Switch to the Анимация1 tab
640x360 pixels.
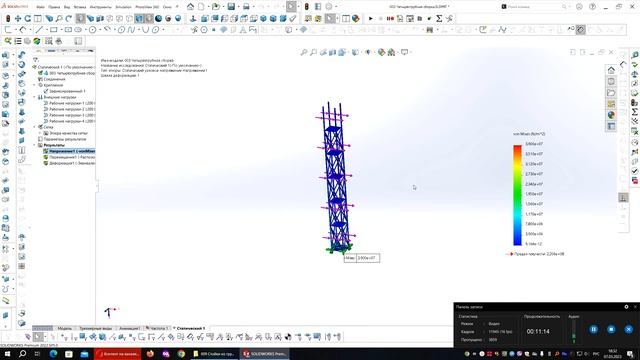tap(129, 328)
